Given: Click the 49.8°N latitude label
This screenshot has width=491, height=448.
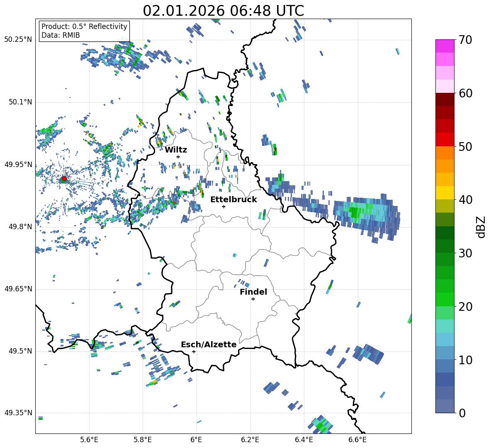Looking at the screenshot, I should point(20,227).
